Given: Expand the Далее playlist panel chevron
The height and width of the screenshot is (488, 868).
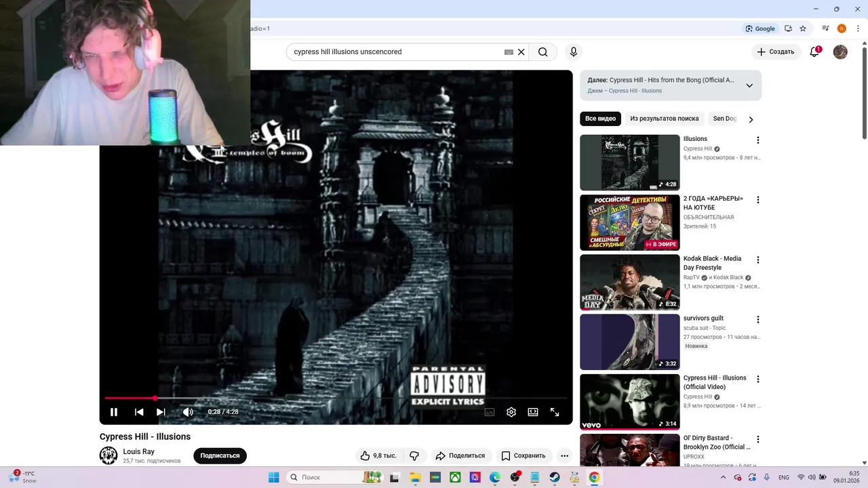Looking at the screenshot, I should pos(749,85).
